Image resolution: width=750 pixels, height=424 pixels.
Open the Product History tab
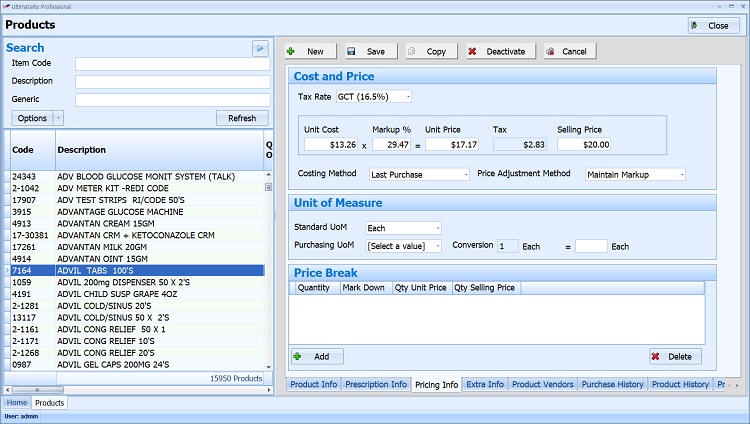point(680,384)
